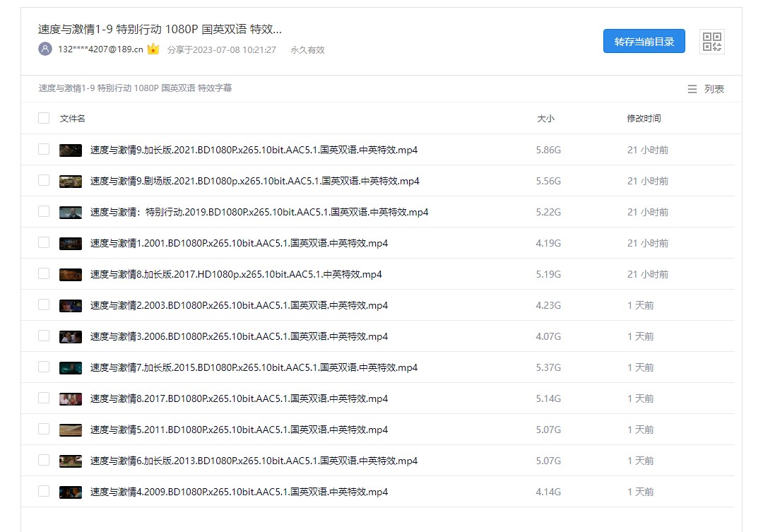This screenshot has height=532, width=763.
Task: Open thumbnail of 速度与激情4.2009
Action: [71, 492]
